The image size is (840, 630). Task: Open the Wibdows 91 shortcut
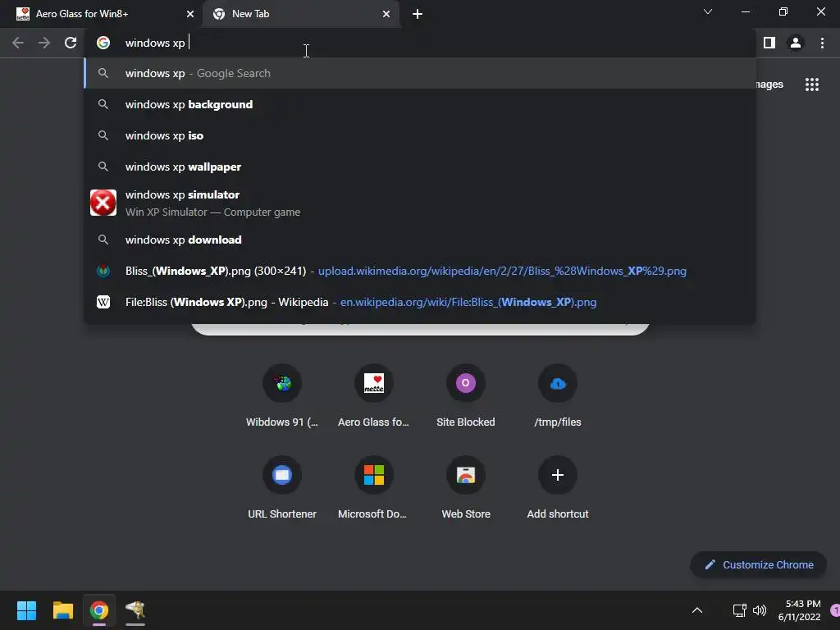click(x=282, y=396)
